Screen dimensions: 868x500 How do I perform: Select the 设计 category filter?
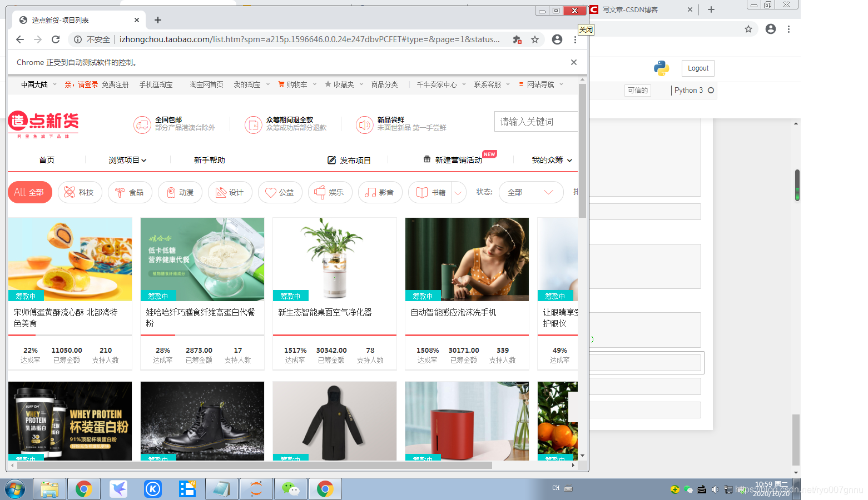click(230, 192)
